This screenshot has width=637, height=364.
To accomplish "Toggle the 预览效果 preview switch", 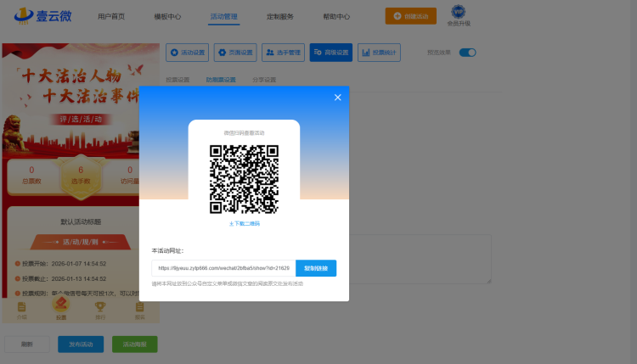I will 467,53.
